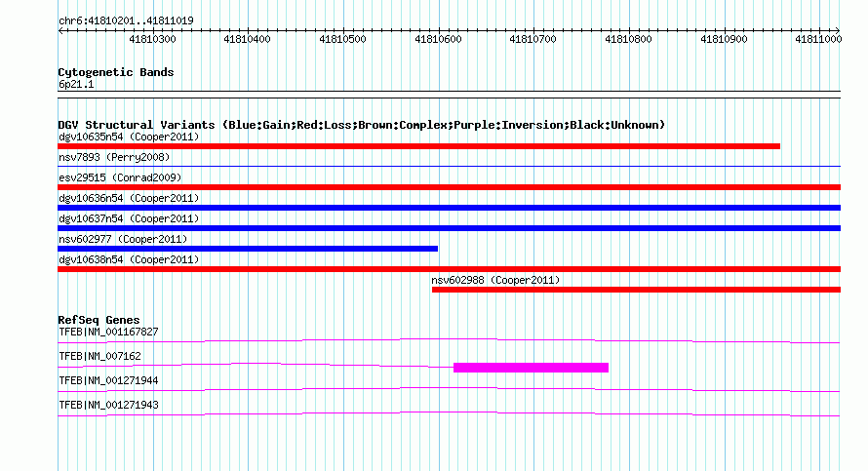Click the chr6:41810201..41811019 region label
This screenshot has width=868, height=471.
point(126,21)
